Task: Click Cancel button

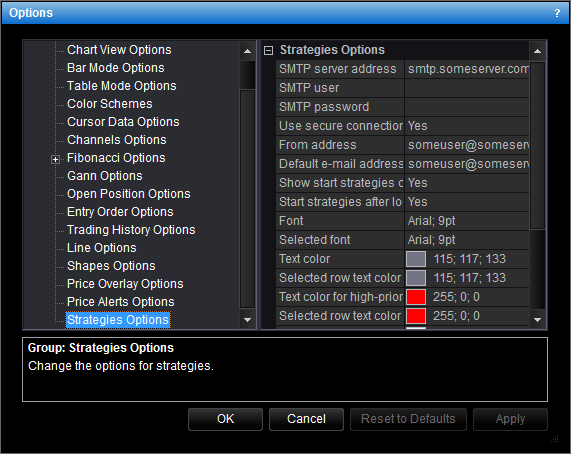Action: (306, 419)
